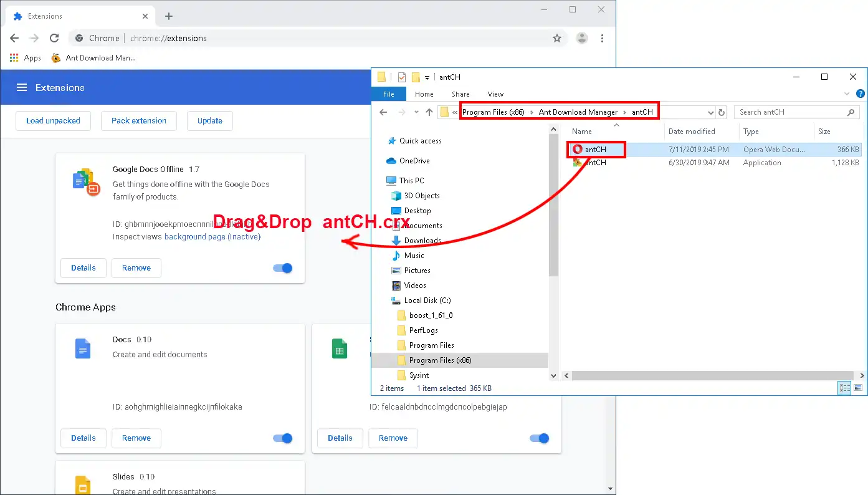
Task: Switch to the Share ribbon tab
Action: (x=460, y=94)
